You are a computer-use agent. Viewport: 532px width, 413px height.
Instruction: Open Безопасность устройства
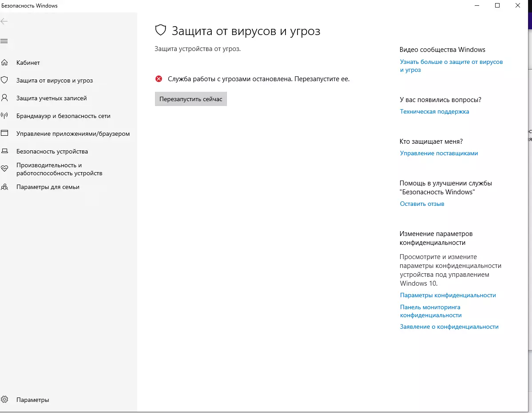tap(52, 151)
